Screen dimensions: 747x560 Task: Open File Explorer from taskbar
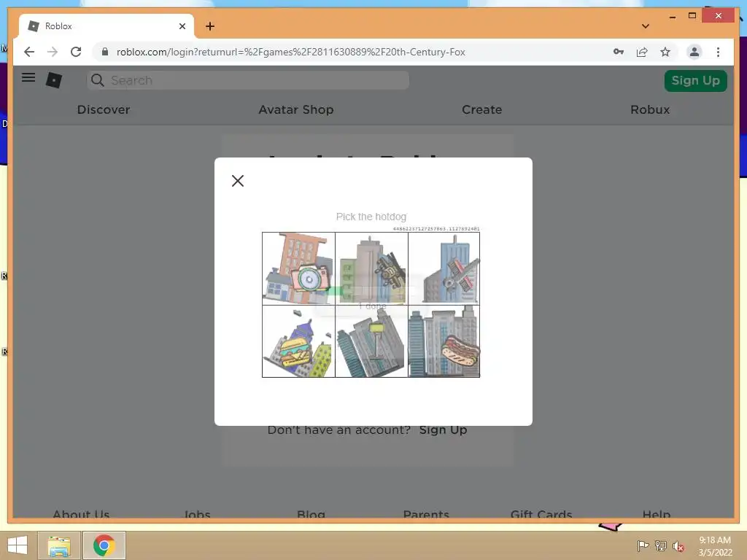click(59, 545)
